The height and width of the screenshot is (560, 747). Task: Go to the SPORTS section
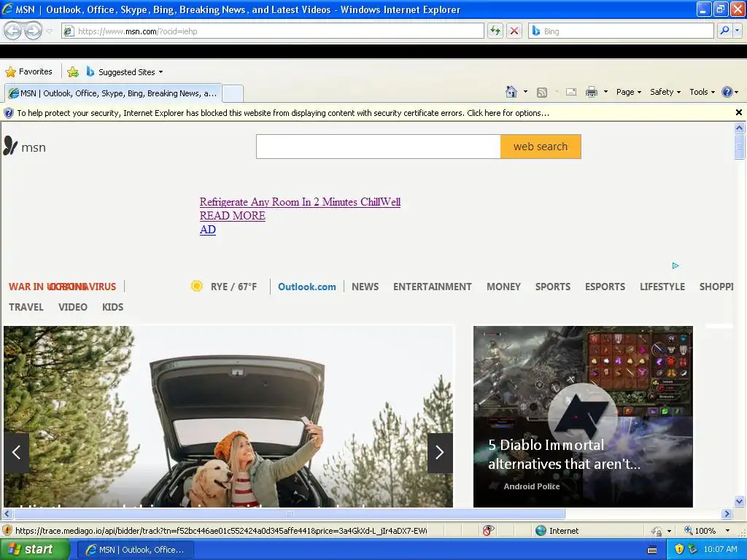(x=553, y=287)
